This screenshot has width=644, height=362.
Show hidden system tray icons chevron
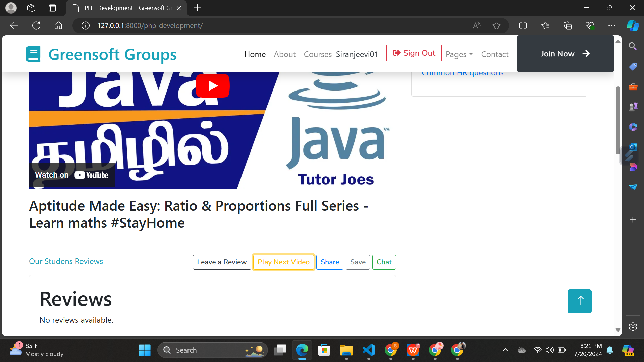point(505,350)
